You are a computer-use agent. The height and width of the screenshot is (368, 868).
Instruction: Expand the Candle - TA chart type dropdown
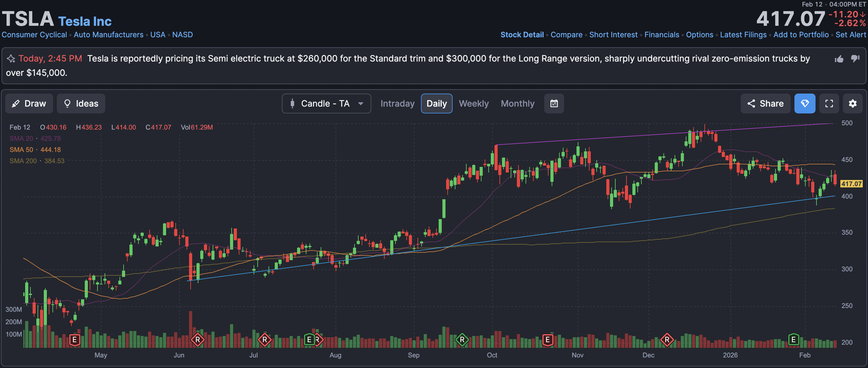[x=326, y=103]
